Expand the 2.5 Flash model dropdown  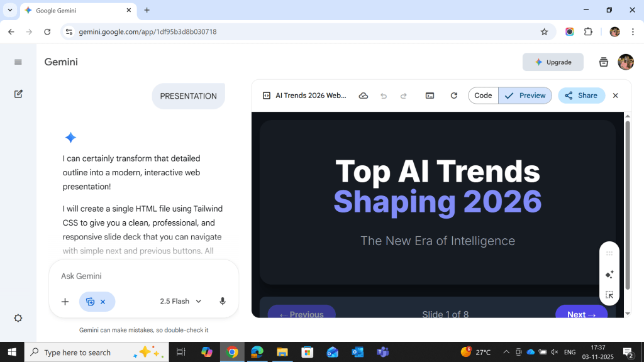(180, 302)
